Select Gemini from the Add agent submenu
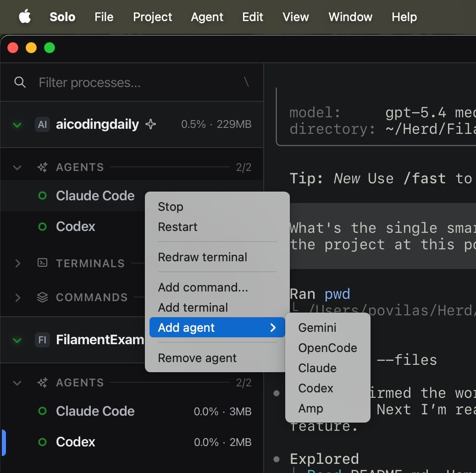The image size is (476, 473). click(317, 327)
